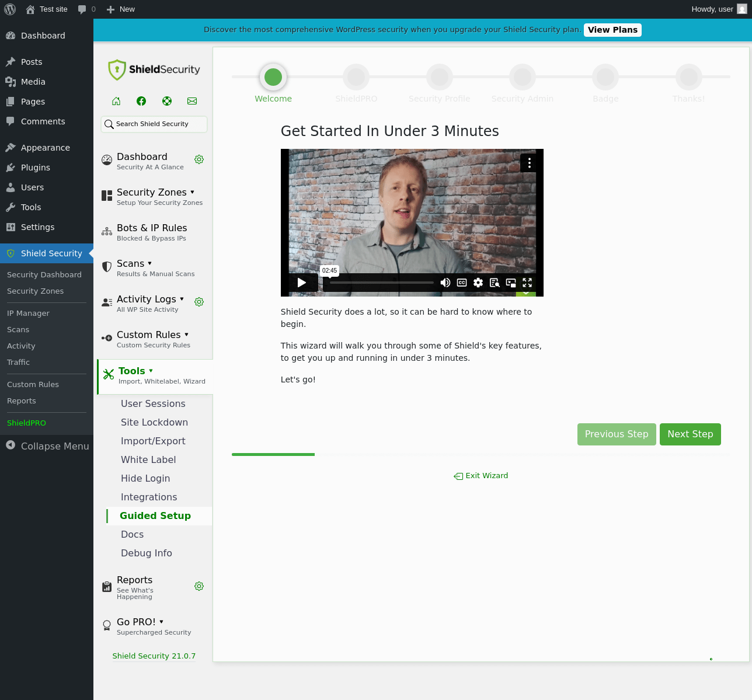752x700 pixels.
Task: Exit the wizard via Exit Wizard link
Action: tap(481, 476)
